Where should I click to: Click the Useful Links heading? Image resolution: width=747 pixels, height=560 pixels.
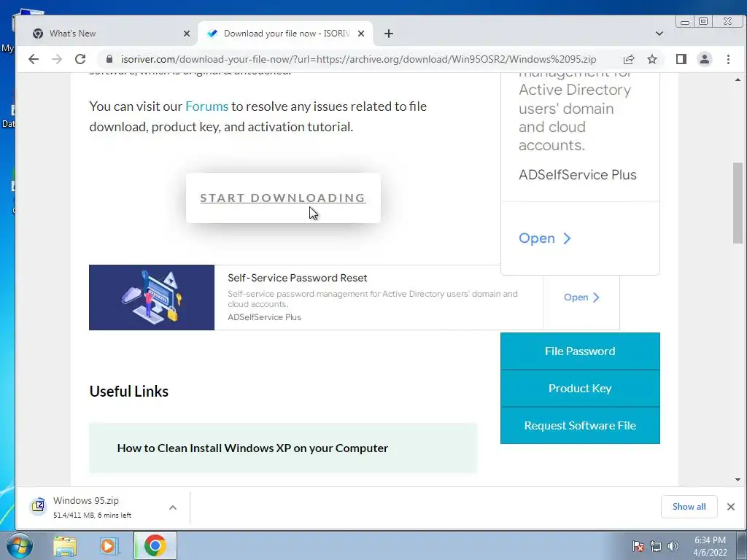click(128, 391)
